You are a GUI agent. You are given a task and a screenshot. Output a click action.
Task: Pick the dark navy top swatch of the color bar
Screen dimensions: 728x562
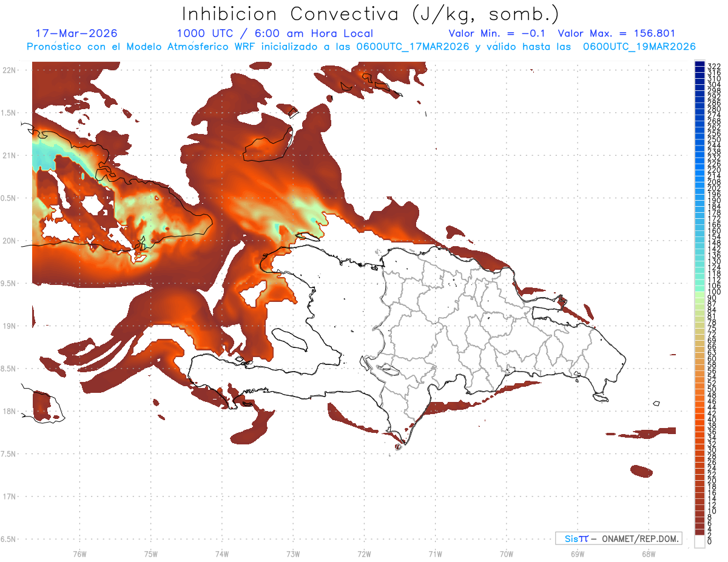699,64
